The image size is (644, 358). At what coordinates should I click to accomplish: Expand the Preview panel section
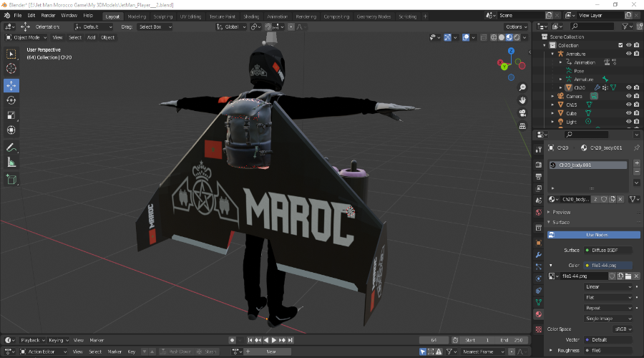coord(562,212)
